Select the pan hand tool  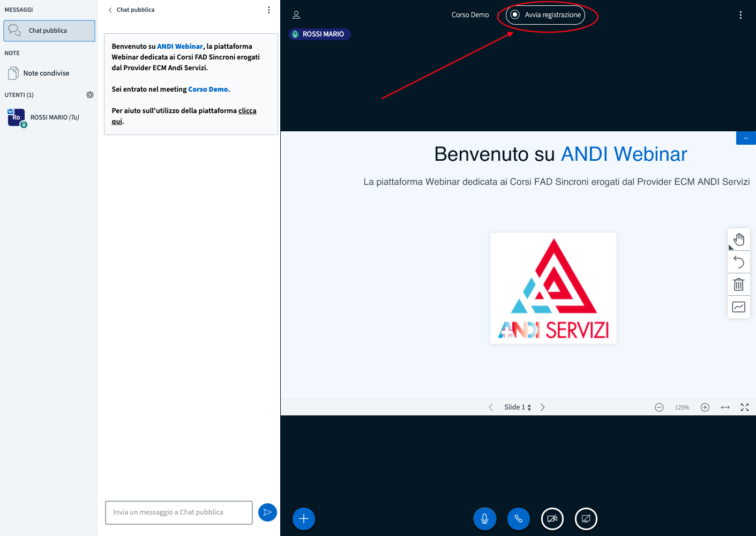click(x=739, y=240)
